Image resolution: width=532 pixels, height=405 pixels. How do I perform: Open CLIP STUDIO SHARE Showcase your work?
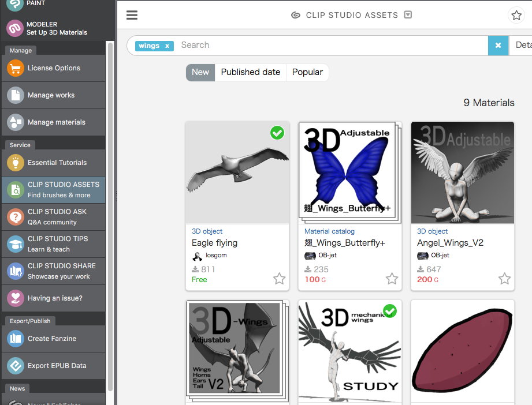[x=54, y=271]
